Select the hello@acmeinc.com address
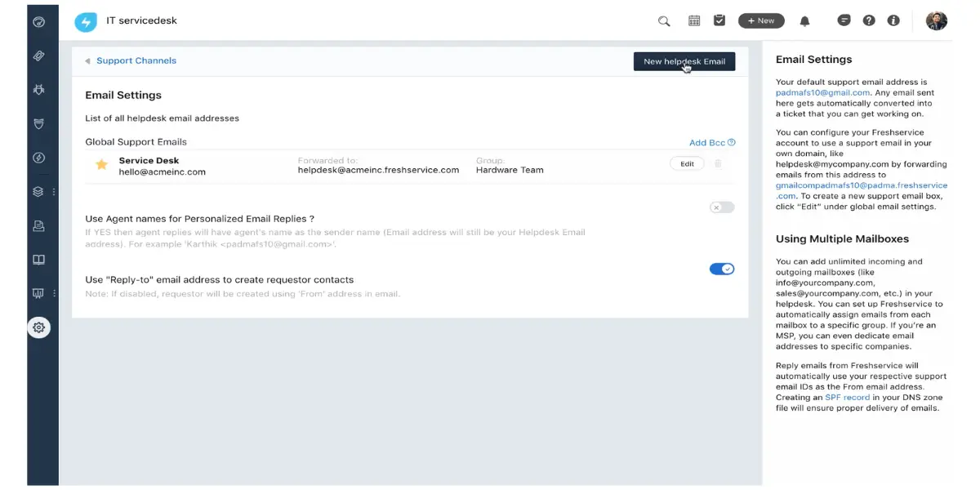The height and width of the screenshot is (490, 980). [x=163, y=171]
